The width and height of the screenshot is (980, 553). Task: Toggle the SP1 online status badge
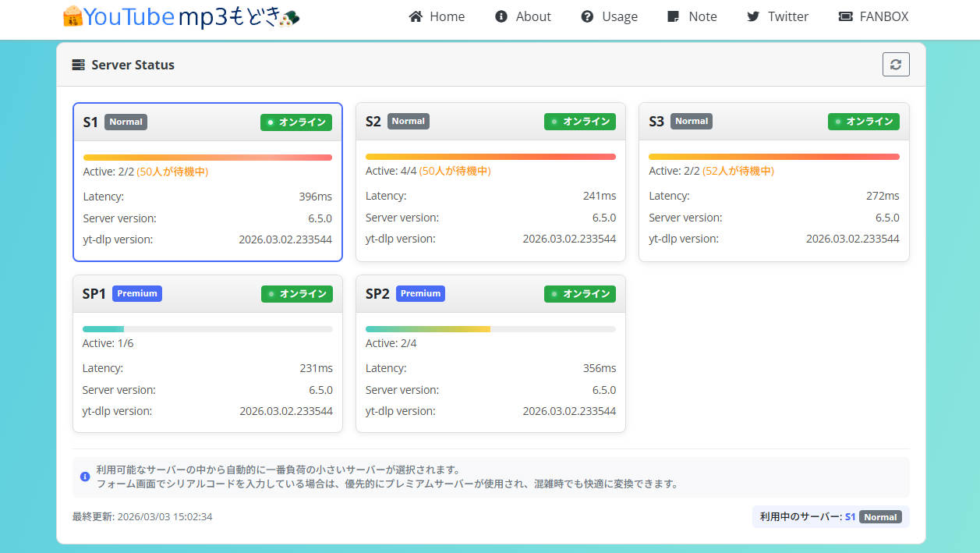click(296, 294)
